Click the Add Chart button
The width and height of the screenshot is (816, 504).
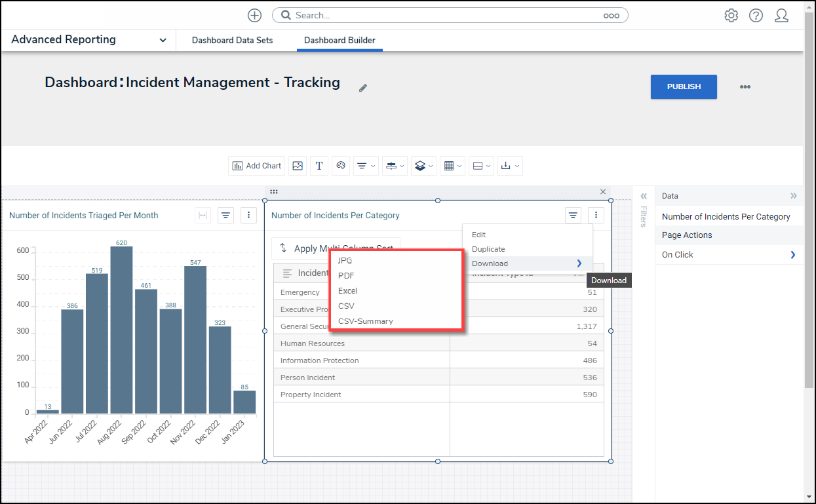[256, 166]
